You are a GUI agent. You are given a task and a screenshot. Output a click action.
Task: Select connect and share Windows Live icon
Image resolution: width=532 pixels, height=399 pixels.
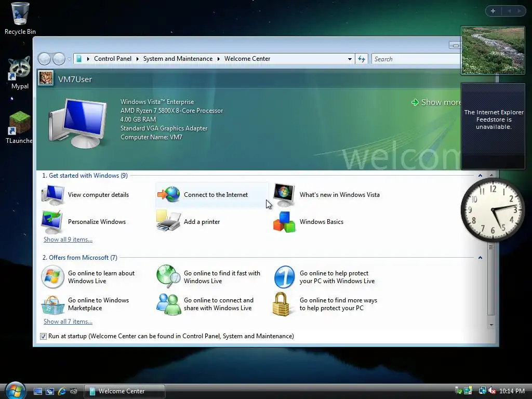coord(168,304)
